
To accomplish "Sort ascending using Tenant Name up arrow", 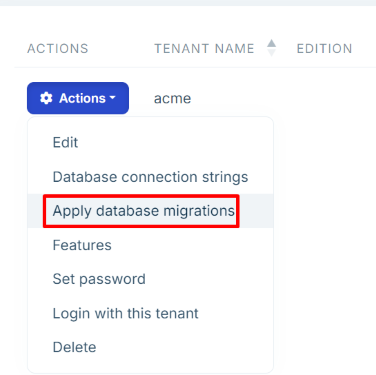I will [272, 44].
